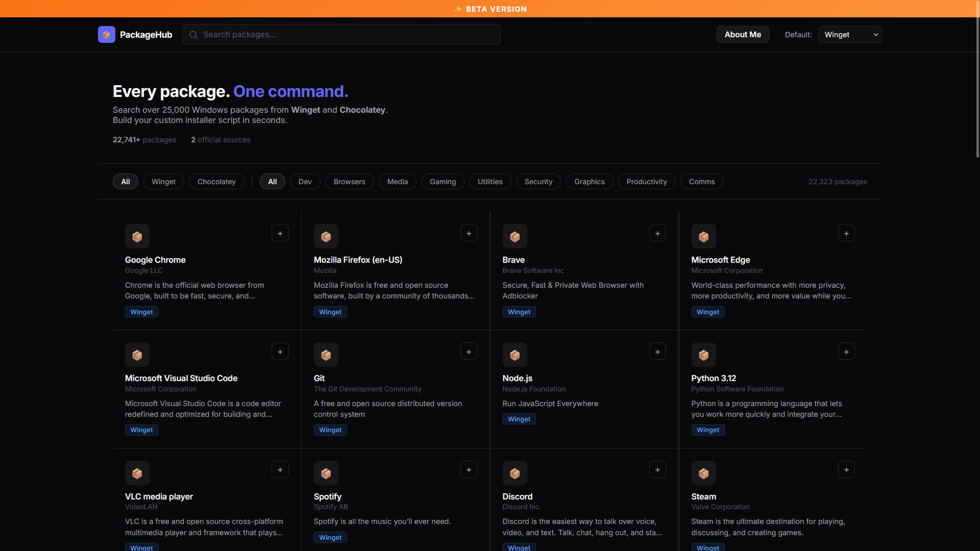Viewport: 980px width, 551px height.
Task: Click the Brave package box icon
Action: (515, 236)
